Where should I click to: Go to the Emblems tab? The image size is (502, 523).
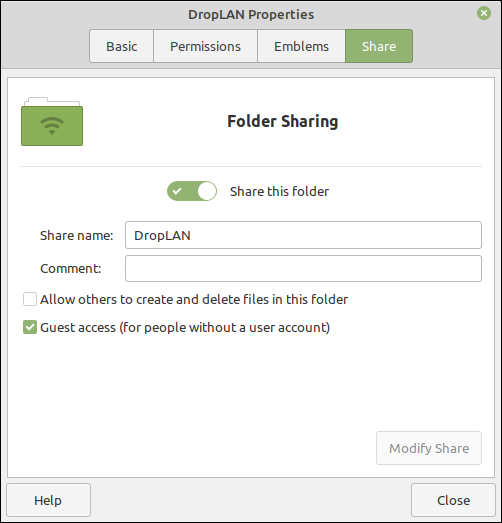(x=301, y=46)
